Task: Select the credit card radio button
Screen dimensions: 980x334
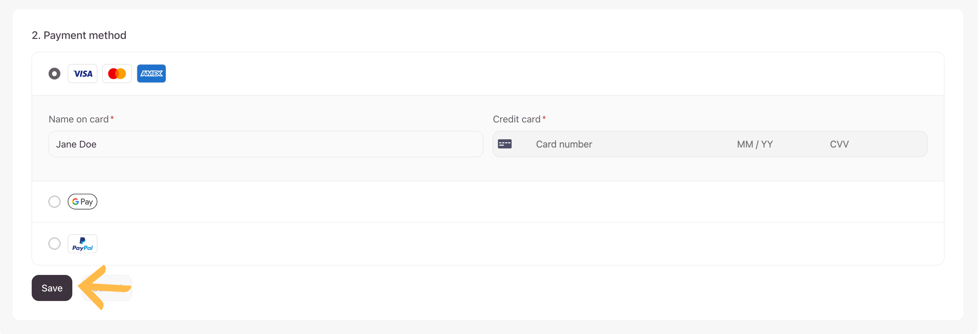Action: tap(54, 73)
